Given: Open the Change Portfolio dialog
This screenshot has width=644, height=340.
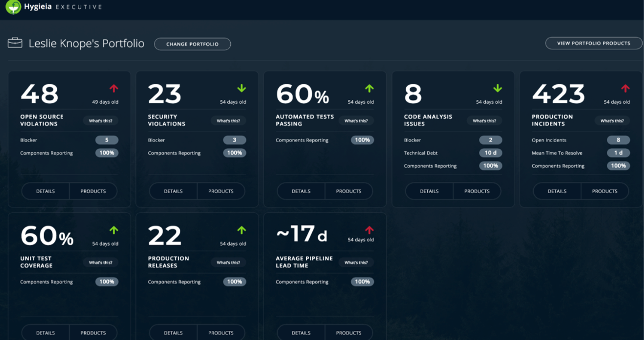Looking at the screenshot, I should (x=192, y=44).
